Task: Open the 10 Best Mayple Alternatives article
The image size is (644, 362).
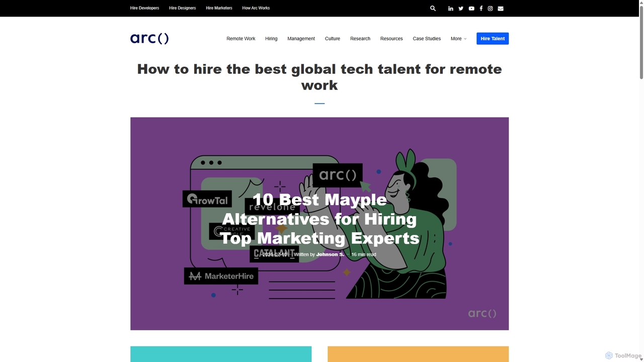Action: pos(319,219)
